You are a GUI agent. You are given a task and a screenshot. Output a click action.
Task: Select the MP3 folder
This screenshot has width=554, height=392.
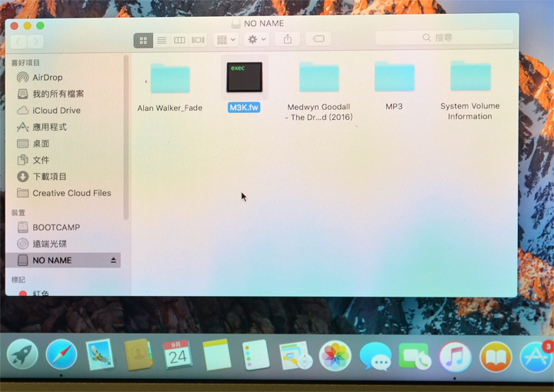pyautogui.click(x=394, y=76)
